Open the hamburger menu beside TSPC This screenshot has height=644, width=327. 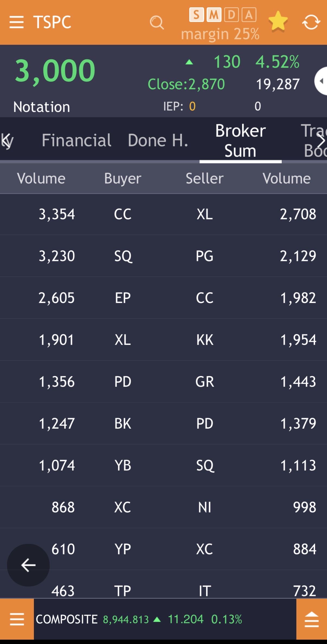coord(17,22)
